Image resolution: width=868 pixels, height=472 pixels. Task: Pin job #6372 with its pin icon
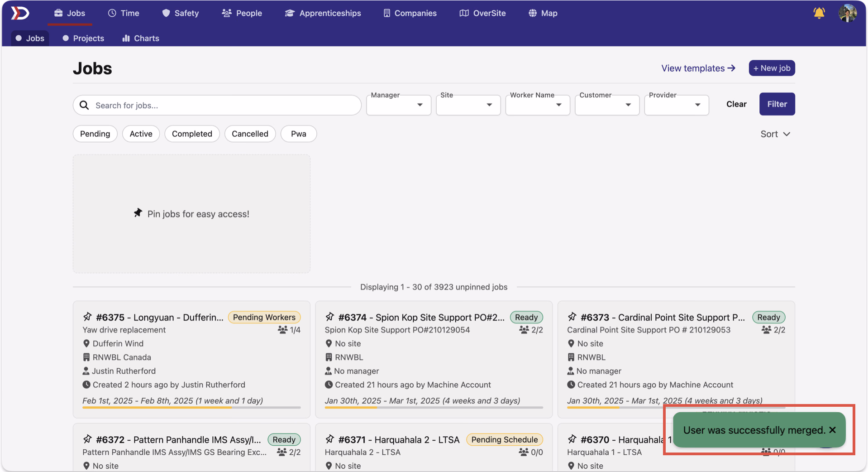tap(87, 439)
